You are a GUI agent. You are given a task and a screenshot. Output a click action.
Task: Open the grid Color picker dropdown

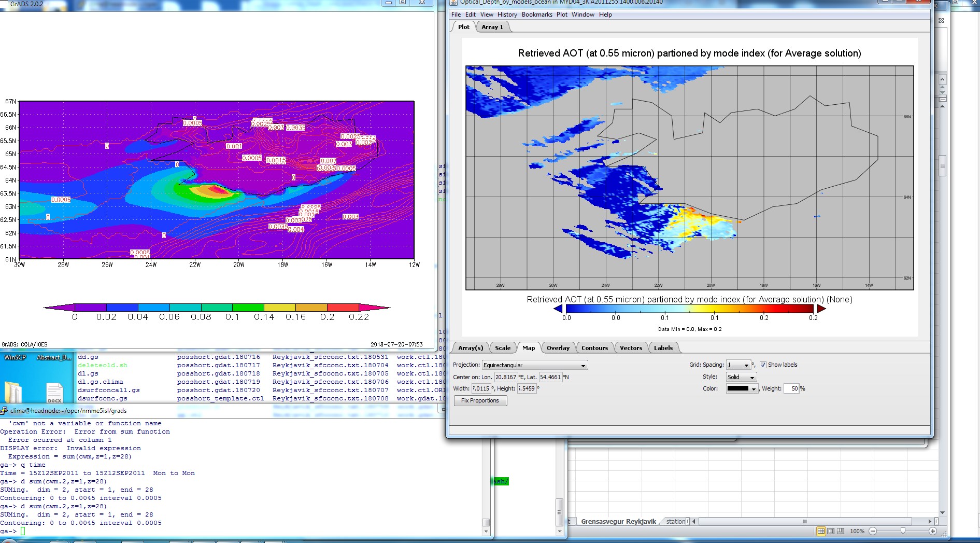point(742,388)
